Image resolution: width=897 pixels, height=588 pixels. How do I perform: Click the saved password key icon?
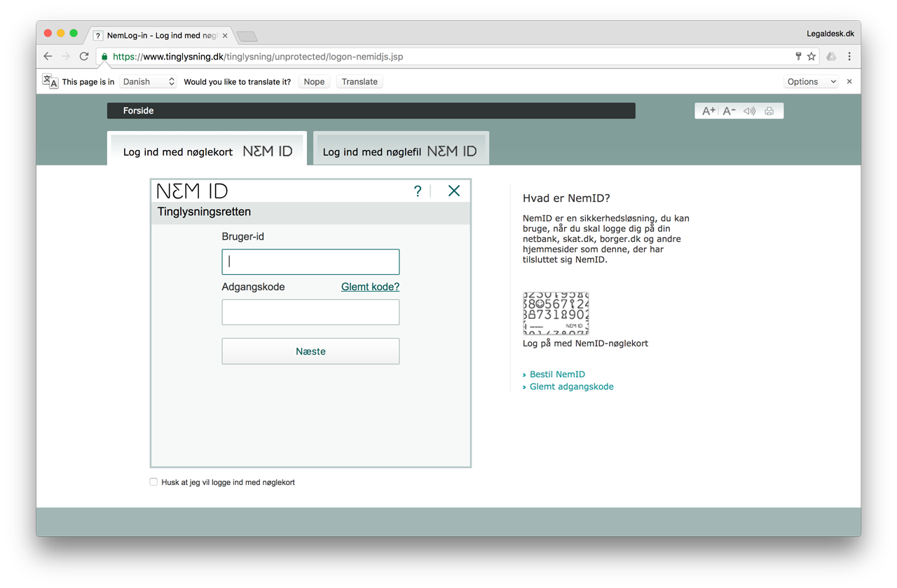pos(798,56)
